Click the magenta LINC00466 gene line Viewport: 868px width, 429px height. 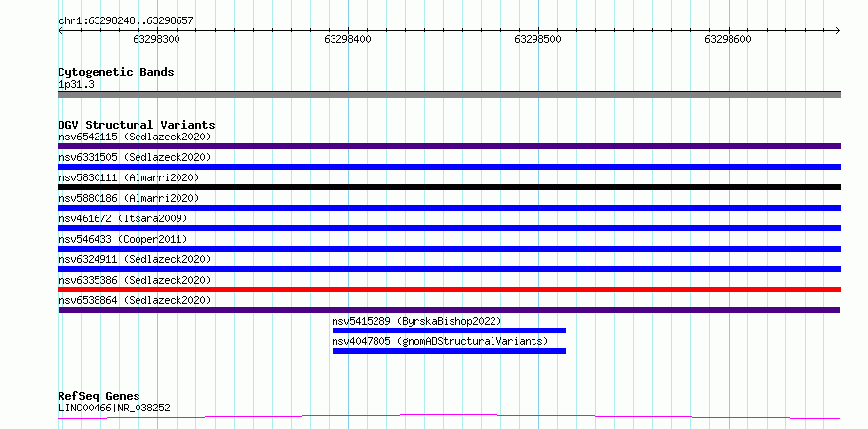click(449, 416)
